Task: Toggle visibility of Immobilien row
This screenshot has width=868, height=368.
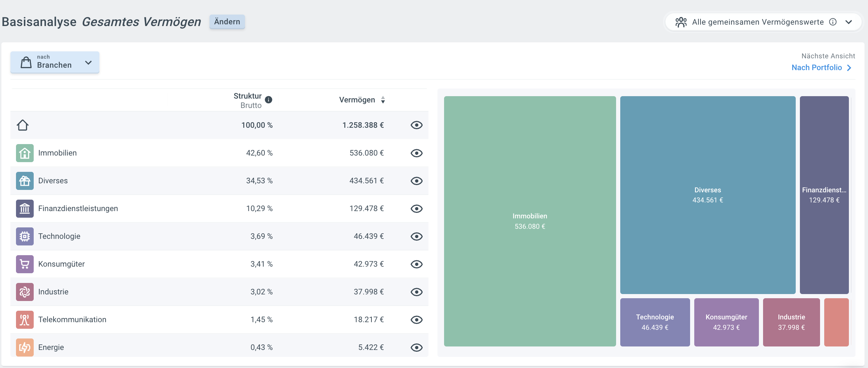Action: click(x=416, y=153)
